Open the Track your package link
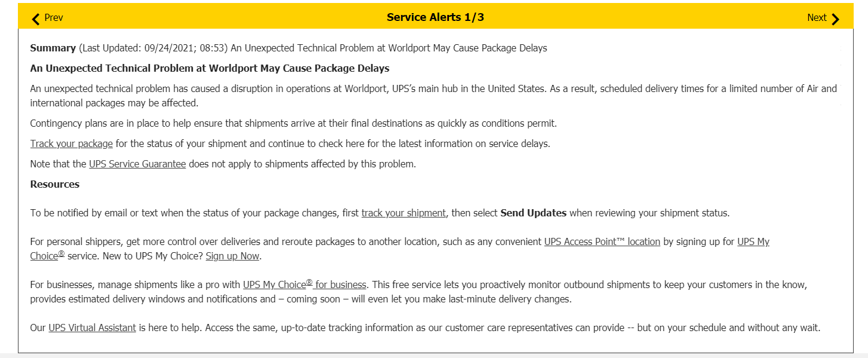 pyautogui.click(x=72, y=144)
